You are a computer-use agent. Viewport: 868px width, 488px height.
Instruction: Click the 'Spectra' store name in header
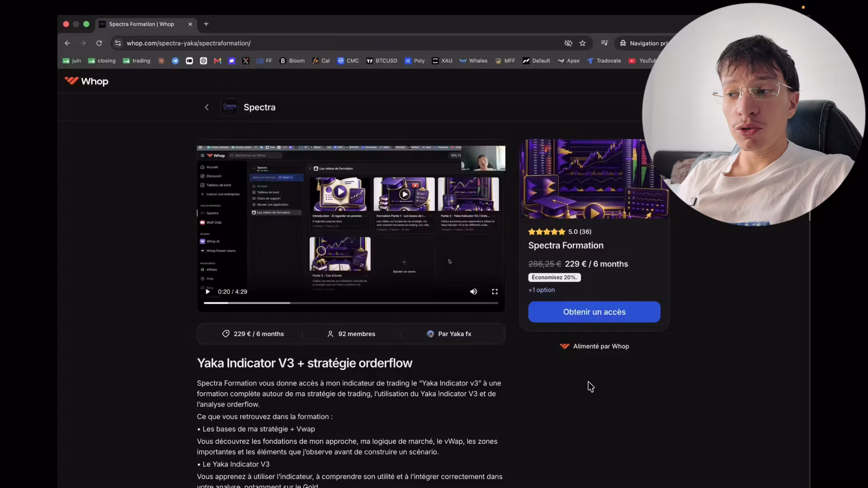point(259,108)
